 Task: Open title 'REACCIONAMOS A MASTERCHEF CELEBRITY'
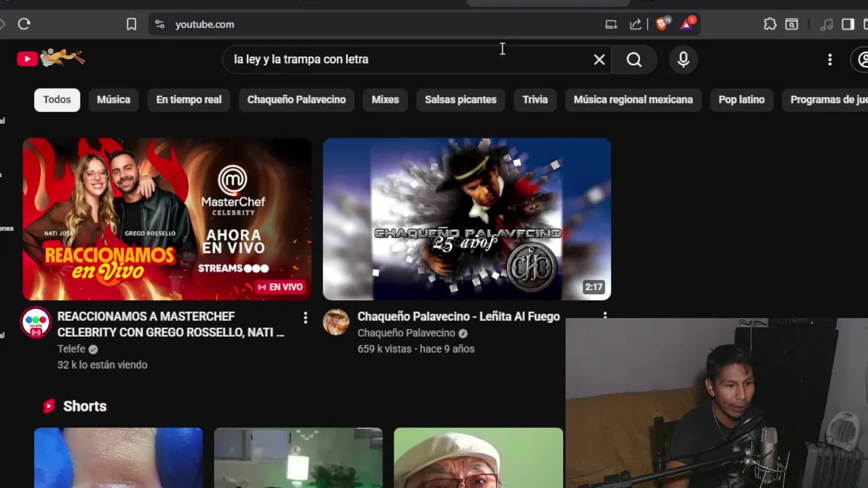pos(171,325)
